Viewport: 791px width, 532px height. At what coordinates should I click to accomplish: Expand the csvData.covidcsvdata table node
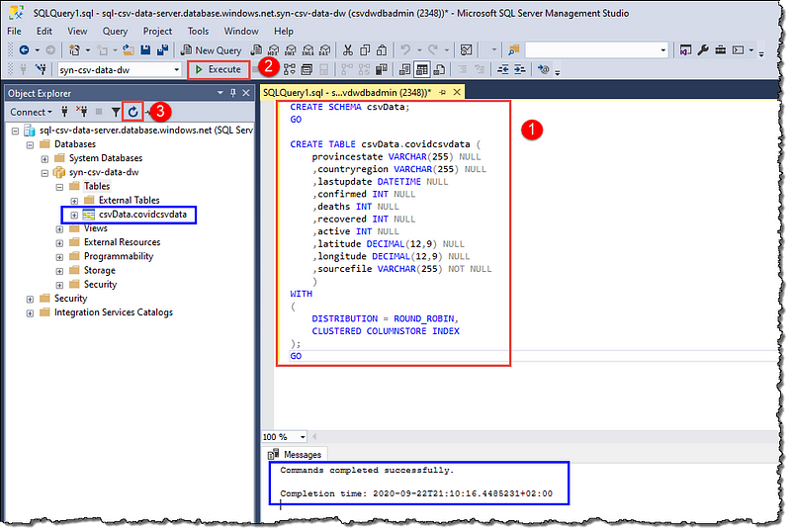click(x=73, y=215)
